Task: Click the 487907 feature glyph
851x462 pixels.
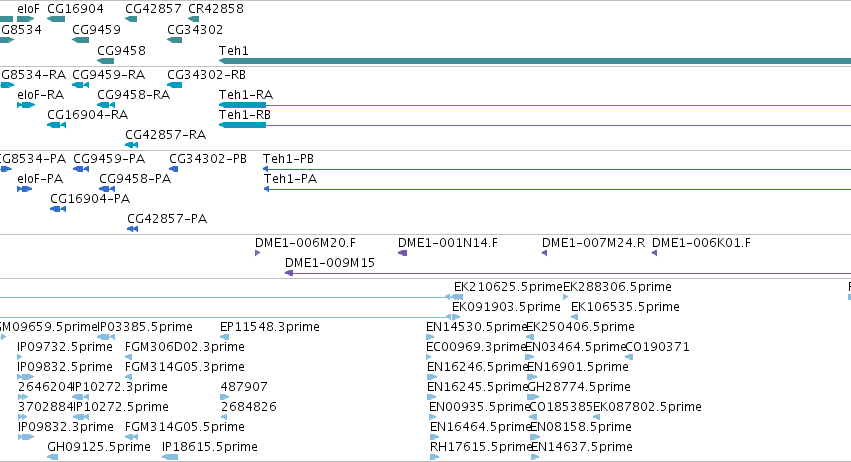Action: point(225,397)
